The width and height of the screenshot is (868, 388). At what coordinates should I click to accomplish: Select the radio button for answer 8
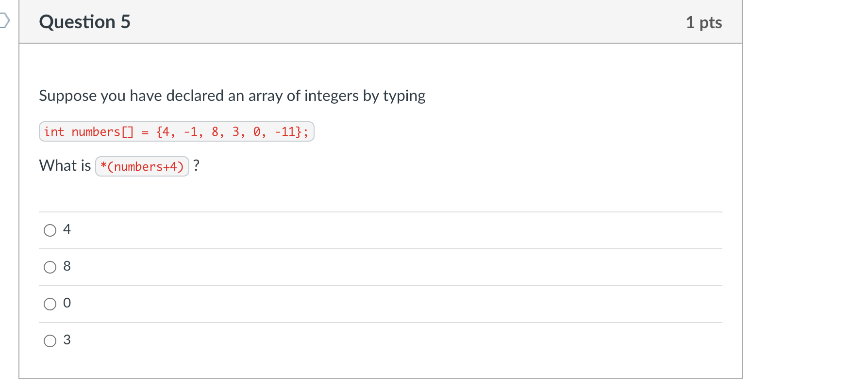tap(50, 267)
